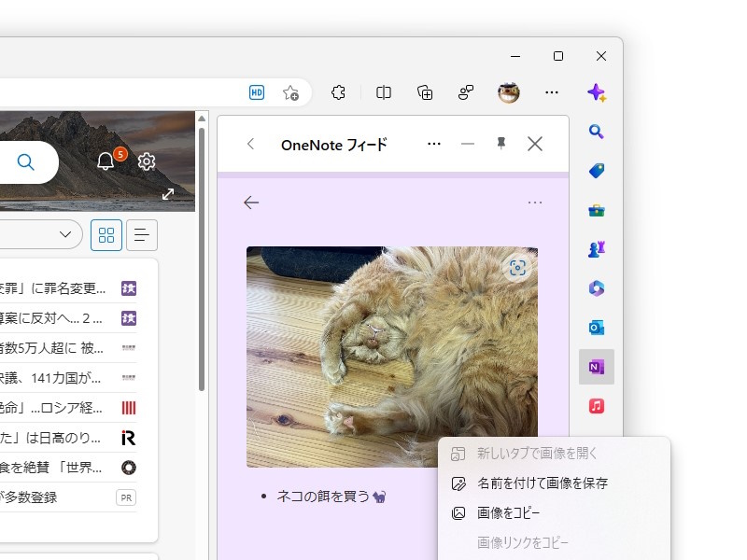Open split screen from the Edge toolbar
Image resolution: width=747 pixels, height=560 pixels.
pos(383,92)
